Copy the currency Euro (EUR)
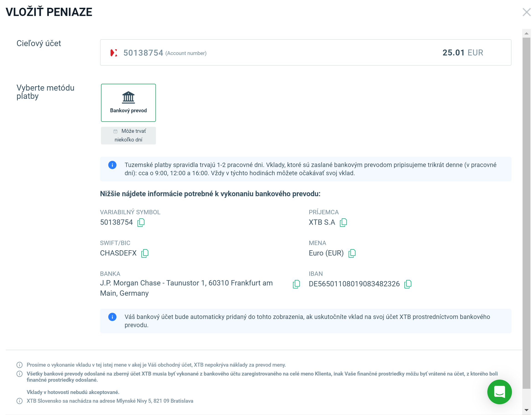 click(352, 253)
